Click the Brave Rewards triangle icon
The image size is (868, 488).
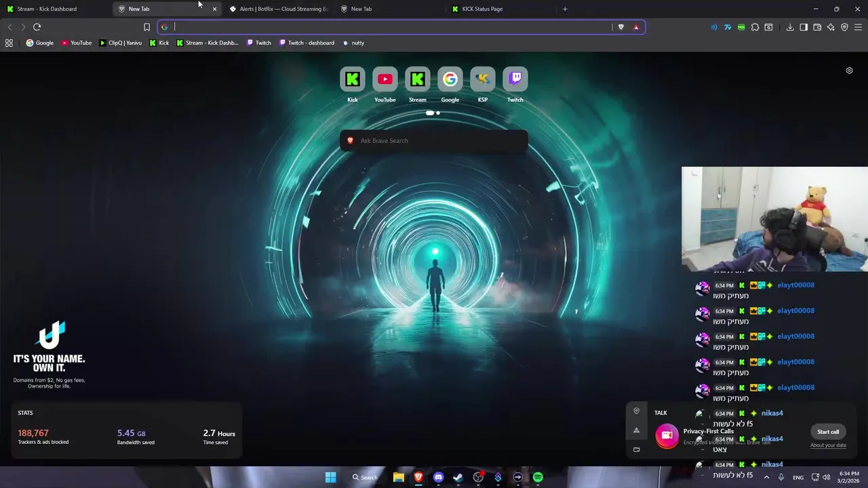pos(636,27)
